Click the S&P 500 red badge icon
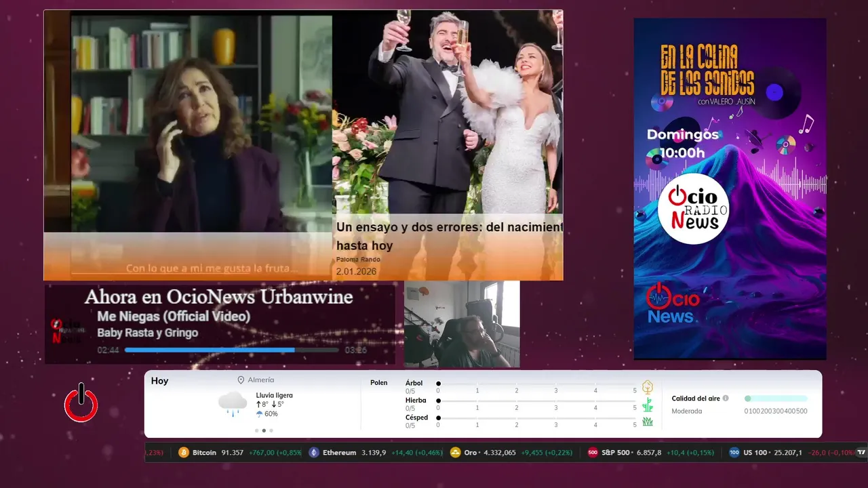The image size is (868, 488). [x=593, y=453]
